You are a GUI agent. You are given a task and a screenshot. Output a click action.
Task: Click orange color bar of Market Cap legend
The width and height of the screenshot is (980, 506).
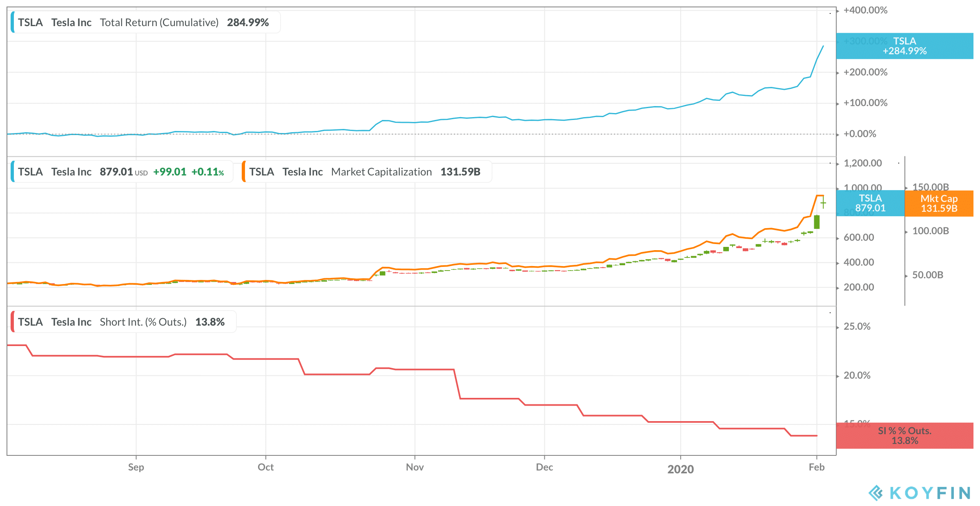[x=244, y=172]
